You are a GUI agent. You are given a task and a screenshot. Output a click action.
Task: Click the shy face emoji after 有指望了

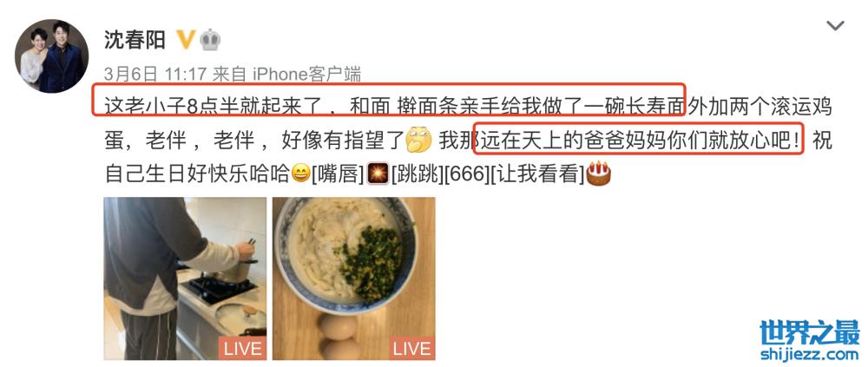coord(418,141)
